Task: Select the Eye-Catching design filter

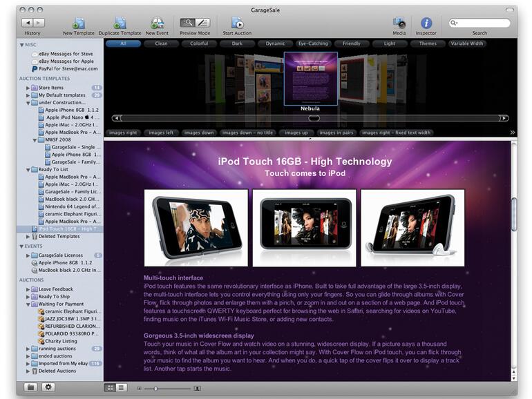Action: (313, 43)
